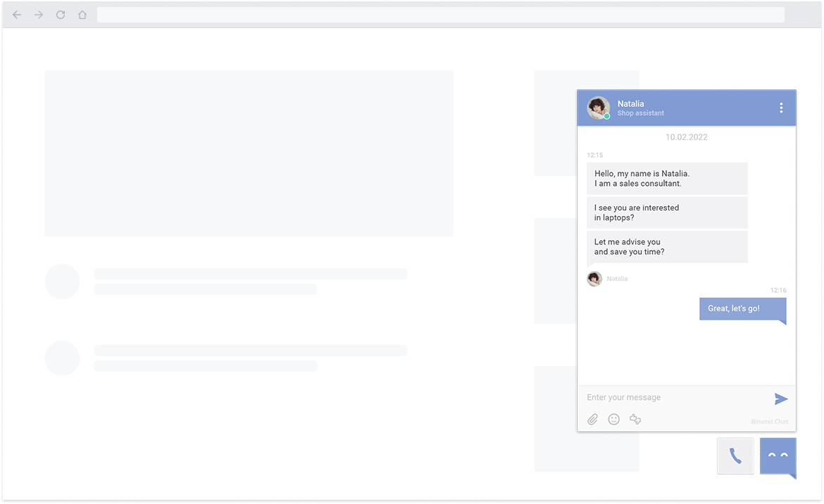
Task: Click Natalia's avatar in the chat header
Action: [598, 108]
